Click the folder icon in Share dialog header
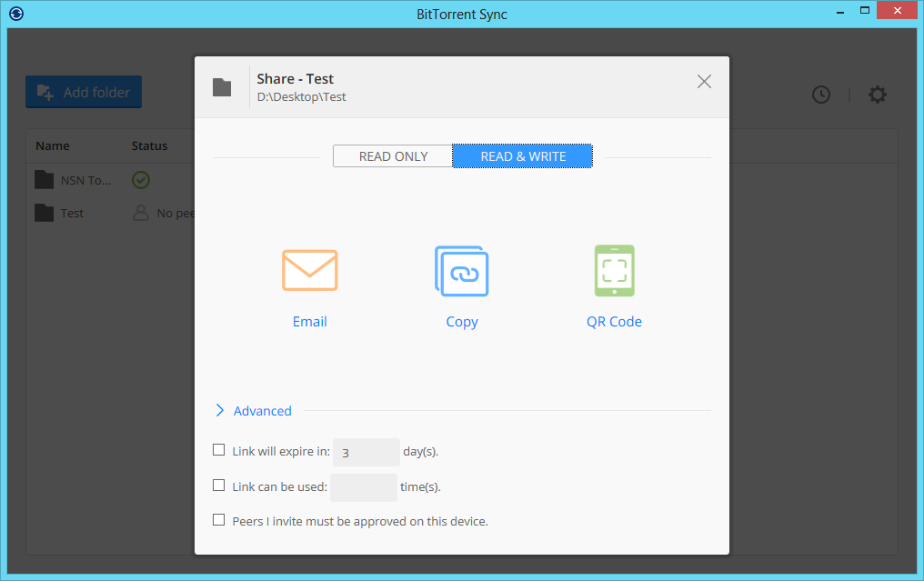 click(222, 87)
